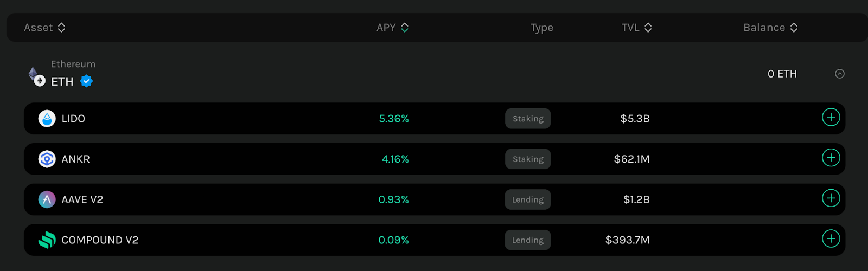
Task: Click the plus icon on the LIDO row
Action: pos(831,117)
